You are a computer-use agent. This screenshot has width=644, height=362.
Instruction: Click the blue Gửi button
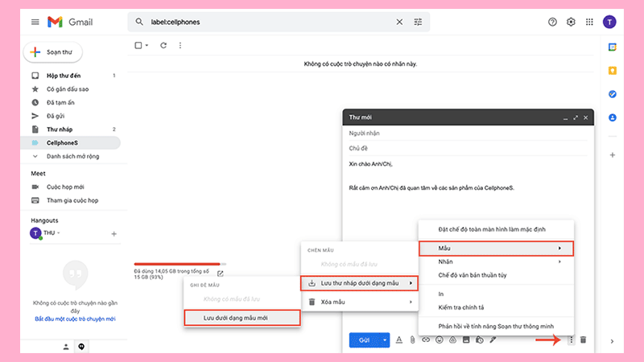[x=364, y=340]
